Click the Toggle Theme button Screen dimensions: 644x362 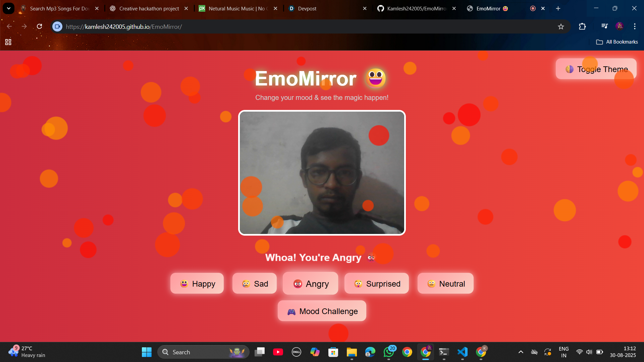(596, 69)
